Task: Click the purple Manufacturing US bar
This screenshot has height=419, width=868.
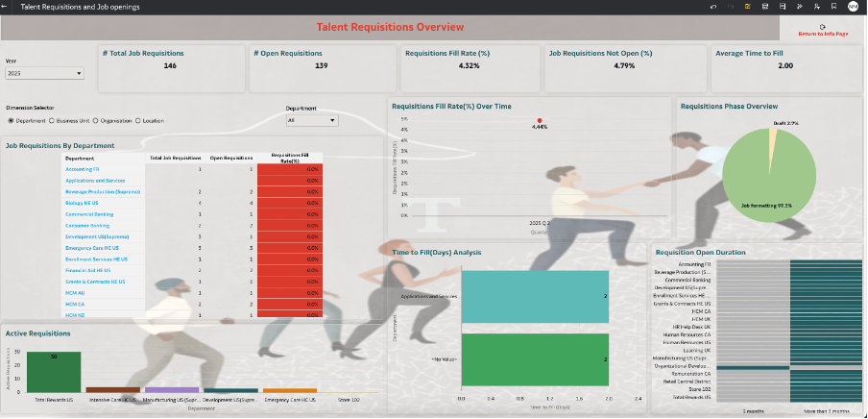Action: (172, 389)
